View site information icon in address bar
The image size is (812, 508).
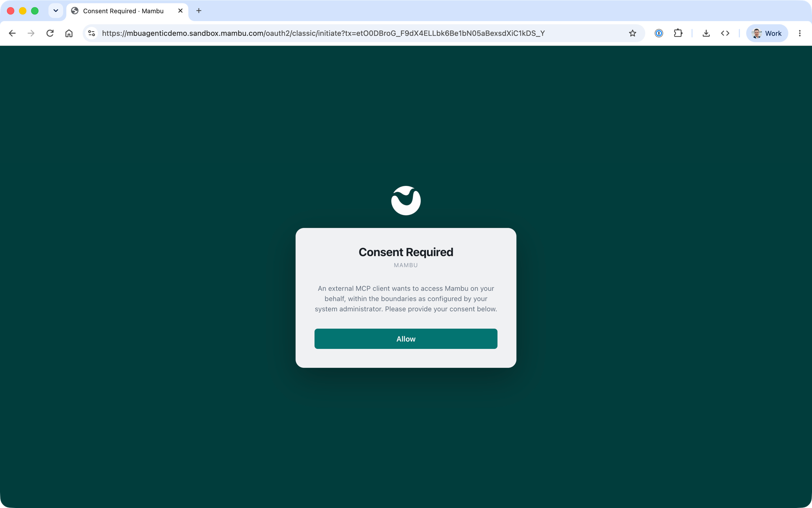[x=92, y=33]
